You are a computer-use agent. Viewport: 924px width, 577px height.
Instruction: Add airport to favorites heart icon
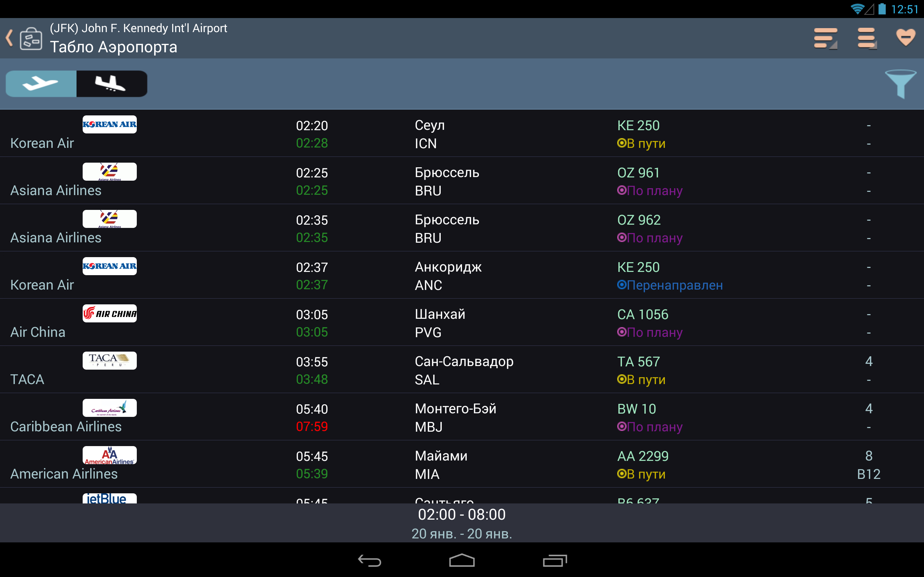905,38
